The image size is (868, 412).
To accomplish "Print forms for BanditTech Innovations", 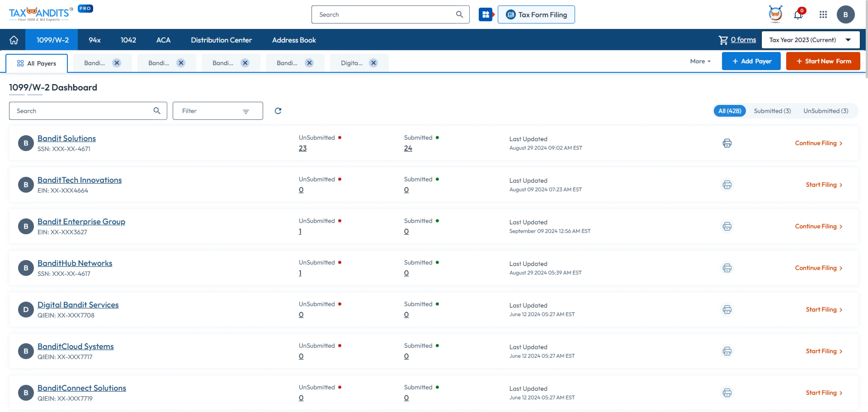I will tap(727, 185).
